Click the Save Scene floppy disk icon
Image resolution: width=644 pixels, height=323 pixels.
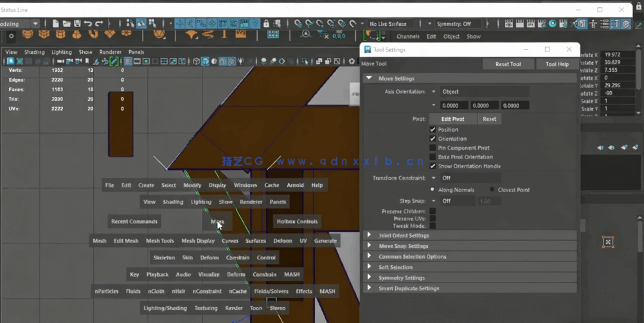pos(77,24)
